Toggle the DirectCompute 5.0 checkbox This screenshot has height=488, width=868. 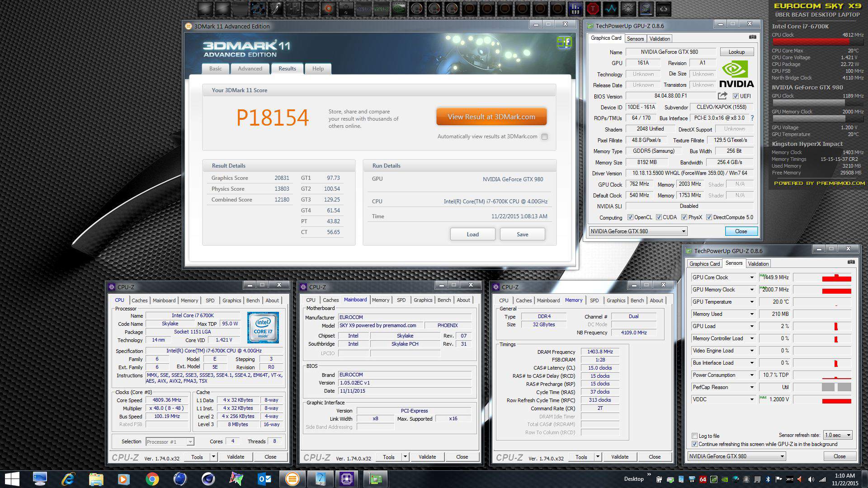[x=709, y=217]
